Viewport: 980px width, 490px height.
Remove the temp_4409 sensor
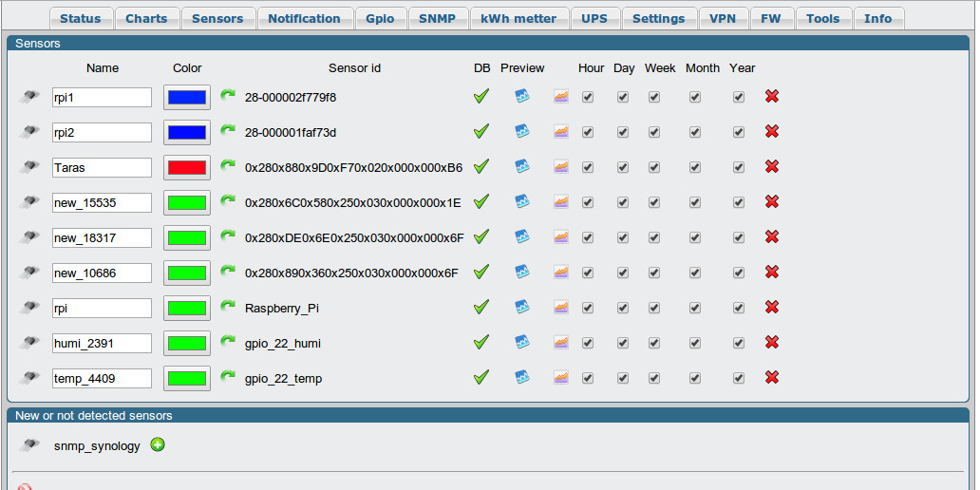(x=772, y=377)
